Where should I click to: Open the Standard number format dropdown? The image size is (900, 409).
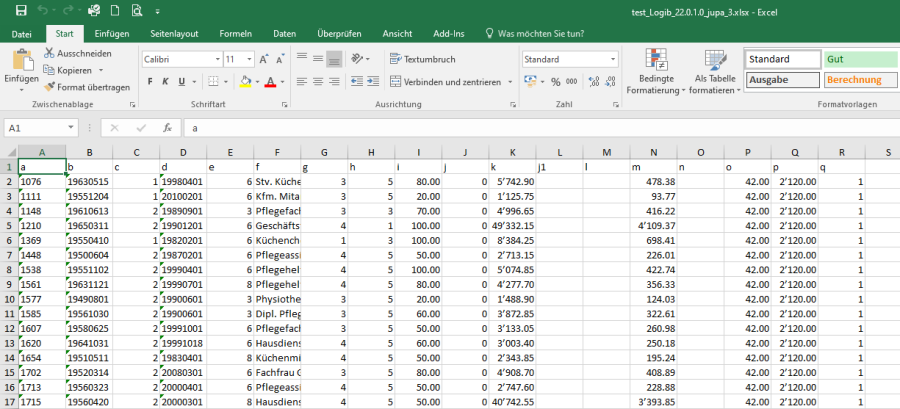click(x=613, y=59)
